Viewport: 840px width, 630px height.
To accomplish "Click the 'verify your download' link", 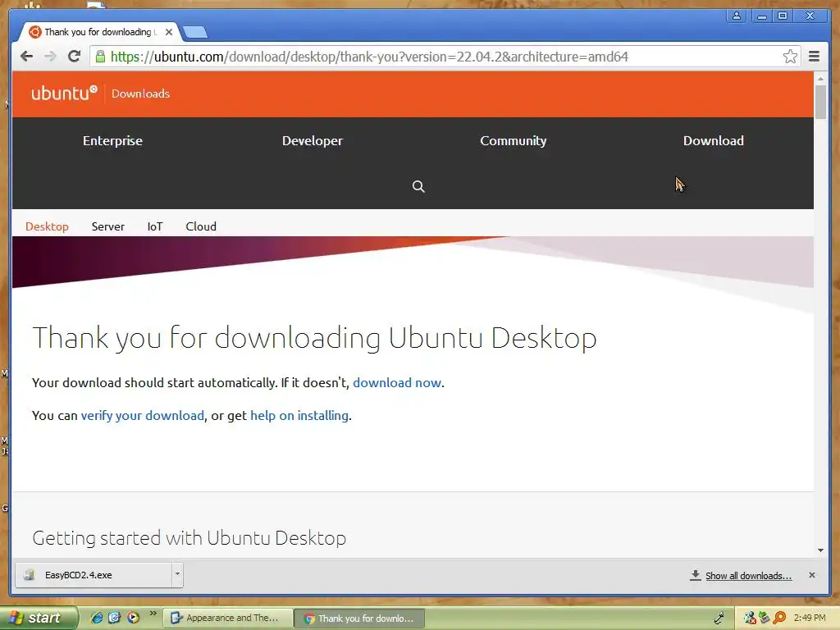I will point(143,415).
